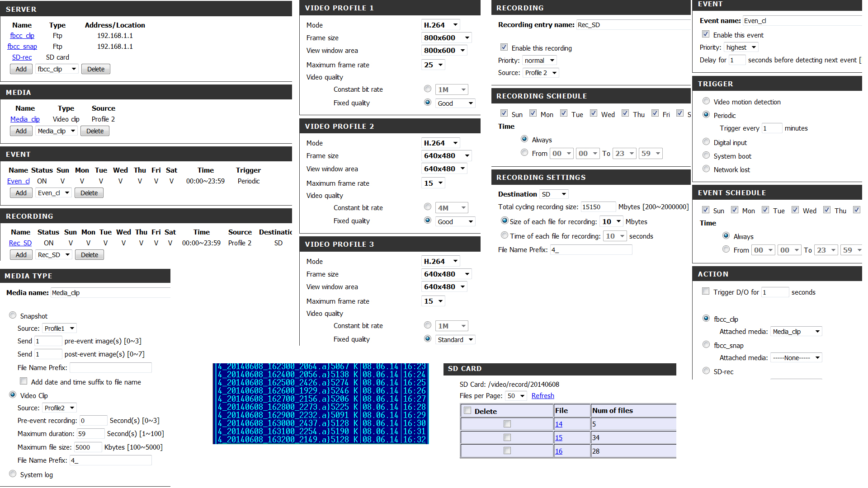
Task: Select Snapshot media type radio
Action: [13, 315]
